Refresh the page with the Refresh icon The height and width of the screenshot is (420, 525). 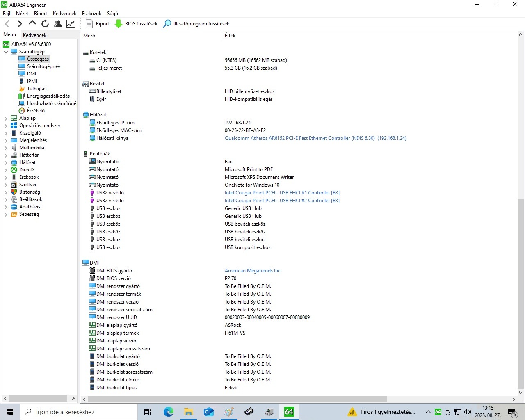point(45,24)
